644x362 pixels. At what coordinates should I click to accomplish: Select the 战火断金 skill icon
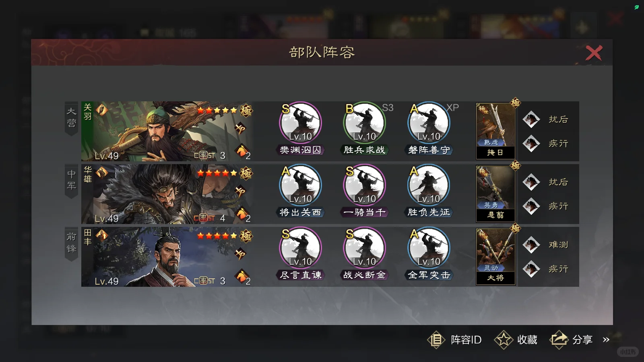point(364,248)
